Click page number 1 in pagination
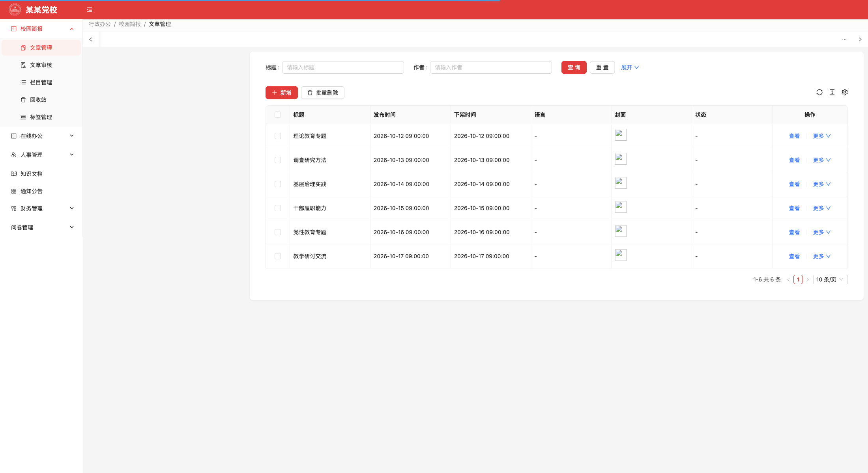868x473 pixels. (798, 279)
